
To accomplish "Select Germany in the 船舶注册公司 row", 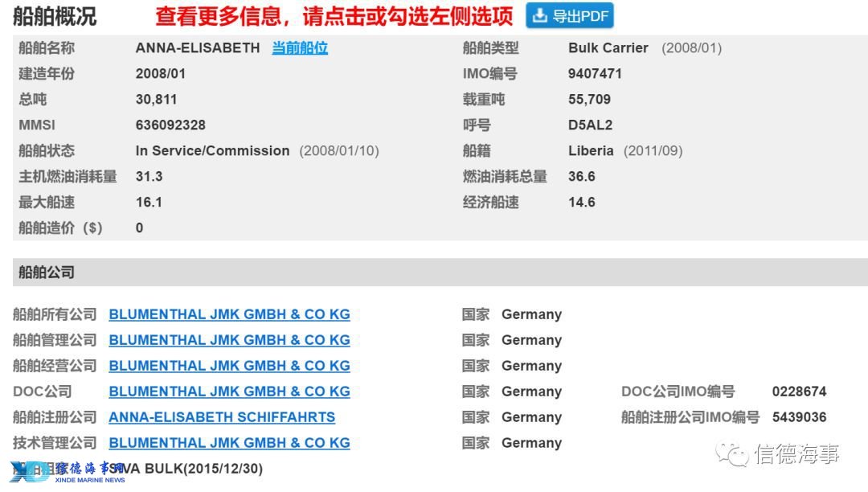I will coord(531,417).
